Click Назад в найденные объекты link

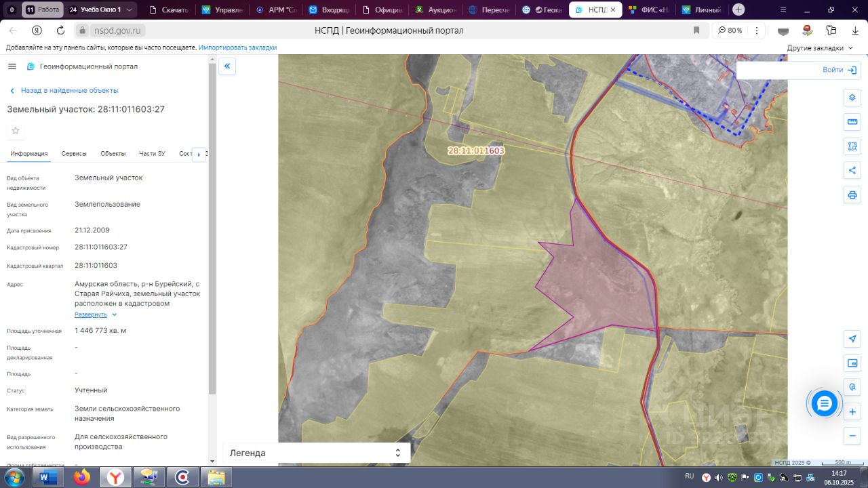(64, 90)
